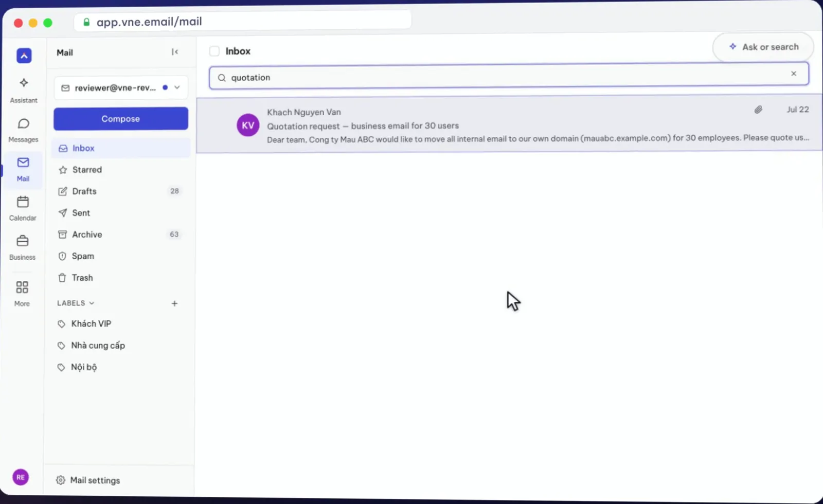This screenshot has height=504, width=823.
Task: Add a new label with the plus icon
Action: coord(174,303)
